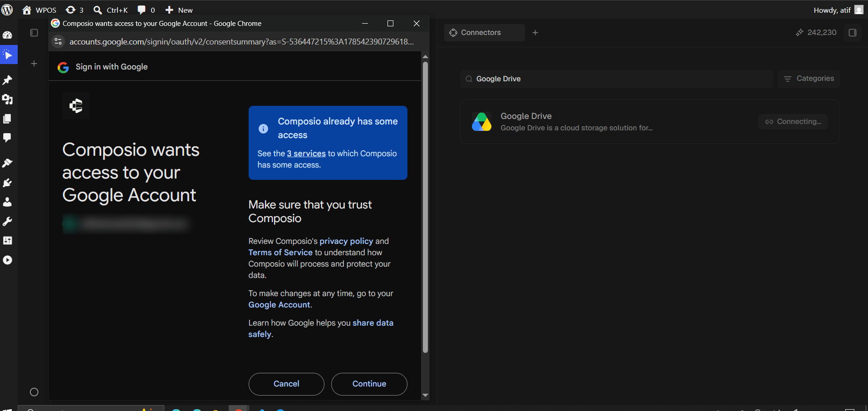This screenshot has width=868, height=411.
Task: Click the Connecting... button for Google Drive
Action: pyautogui.click(x=793, y=122)
